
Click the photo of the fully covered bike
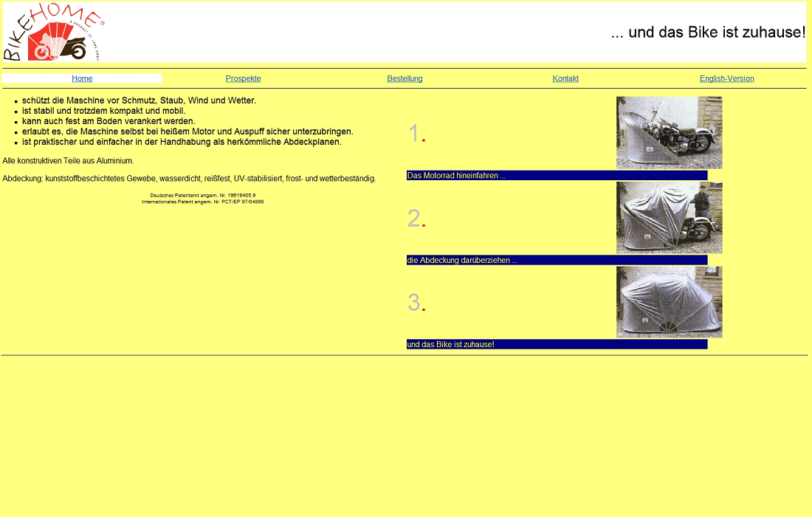pyautogui.click(x=669, y=301)
